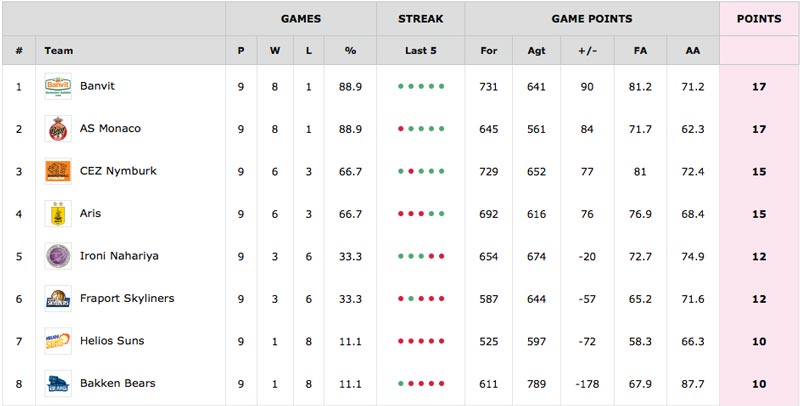Click the Helios Suns logo
Image resolution: width=800 pixels, height=406 pixels.
click(58, 340)
